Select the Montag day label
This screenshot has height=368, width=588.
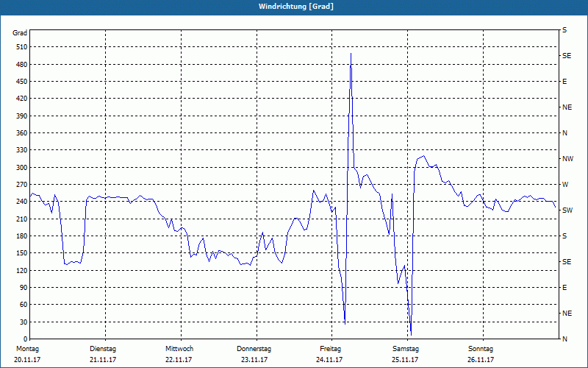click(x=28, y=349)
